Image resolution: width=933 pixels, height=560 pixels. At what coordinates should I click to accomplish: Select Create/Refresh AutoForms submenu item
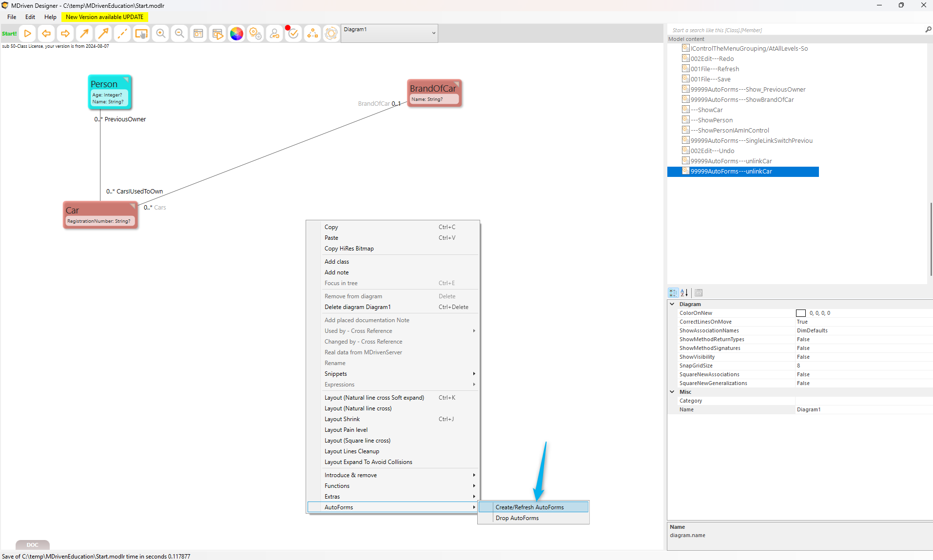click(529, 507)
